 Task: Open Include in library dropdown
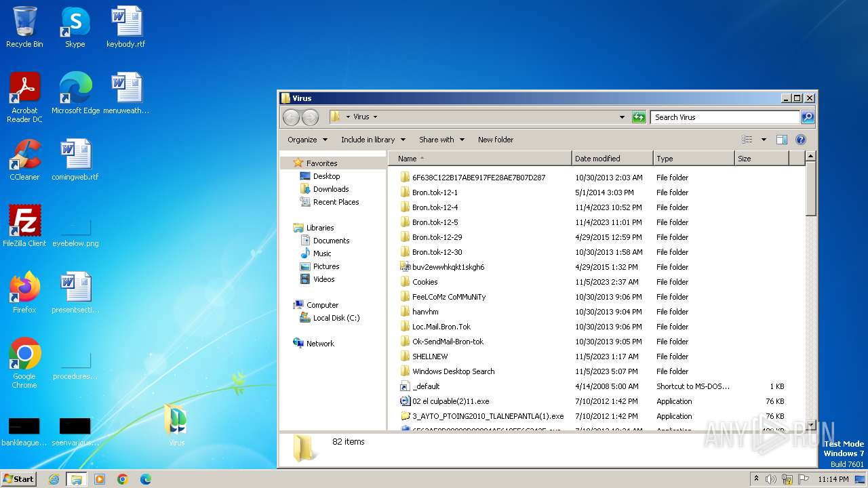(x=373, y=140)
